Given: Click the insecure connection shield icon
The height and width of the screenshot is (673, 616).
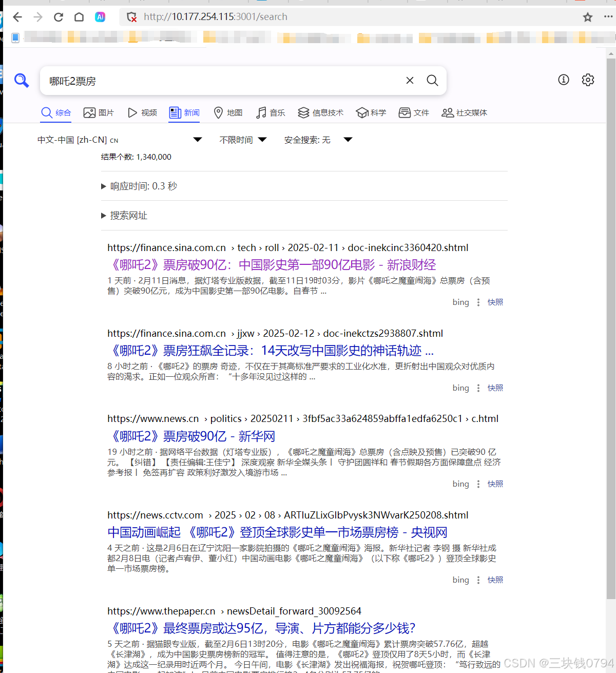Looking at the screenshot, I should 132,17.
